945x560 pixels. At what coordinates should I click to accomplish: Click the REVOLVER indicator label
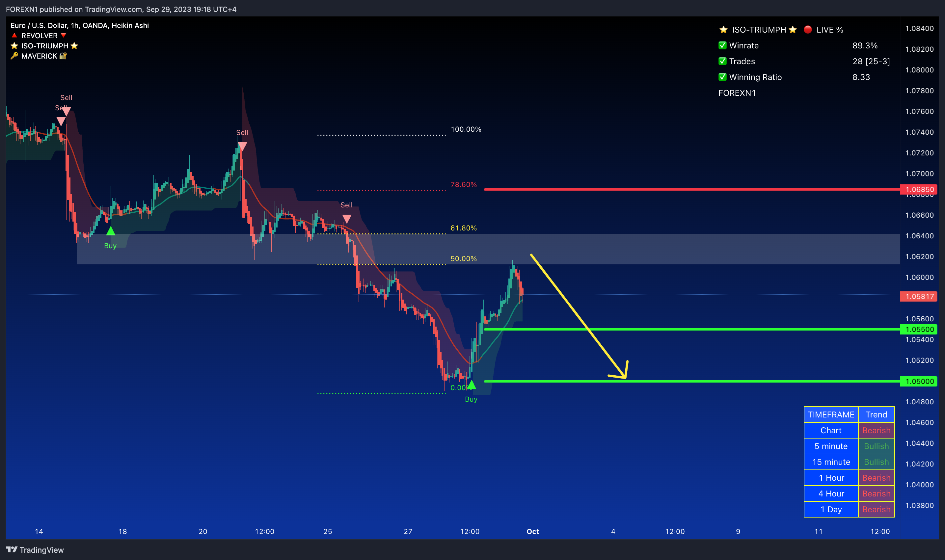click(x=39, y=36)
